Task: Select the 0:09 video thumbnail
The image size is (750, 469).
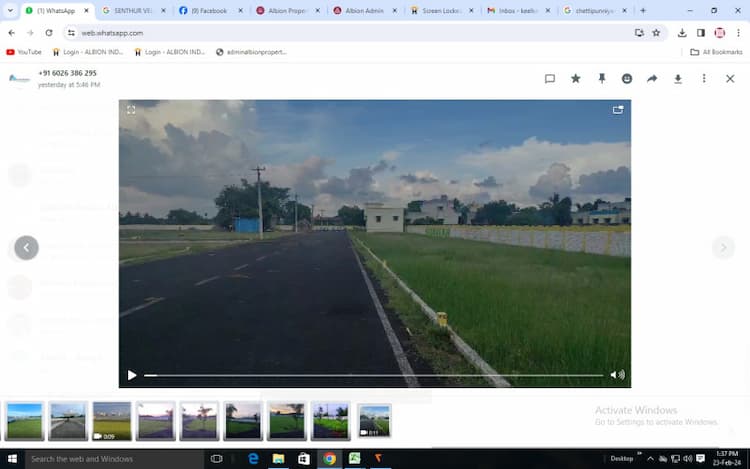Action: (x=111, y=421)
